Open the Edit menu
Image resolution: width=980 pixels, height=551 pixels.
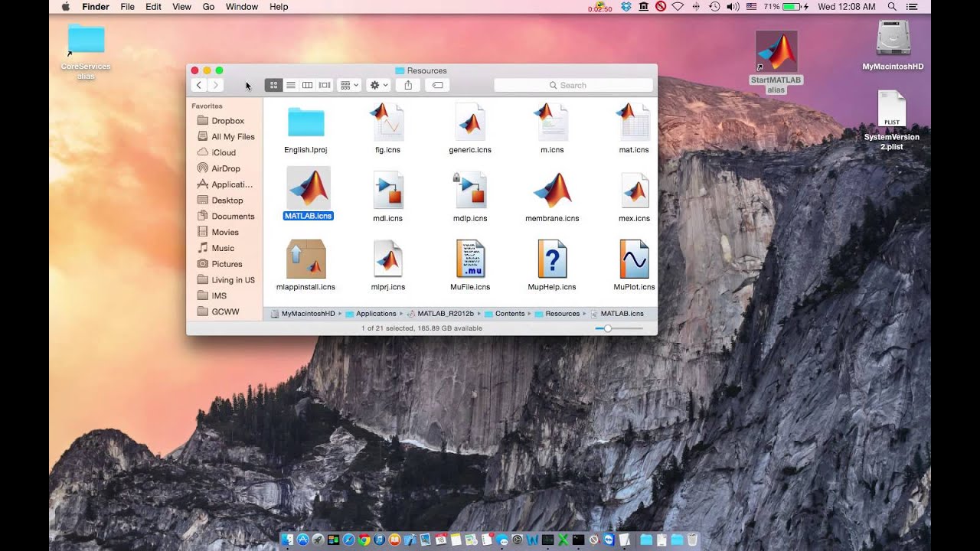click(x=153, y=7)
